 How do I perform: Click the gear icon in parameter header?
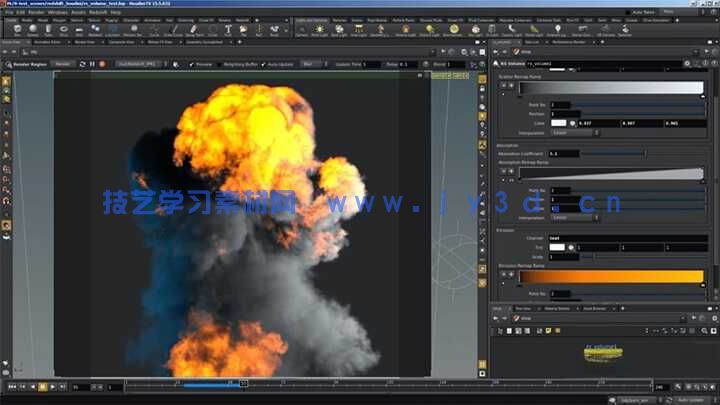[687, 64]
